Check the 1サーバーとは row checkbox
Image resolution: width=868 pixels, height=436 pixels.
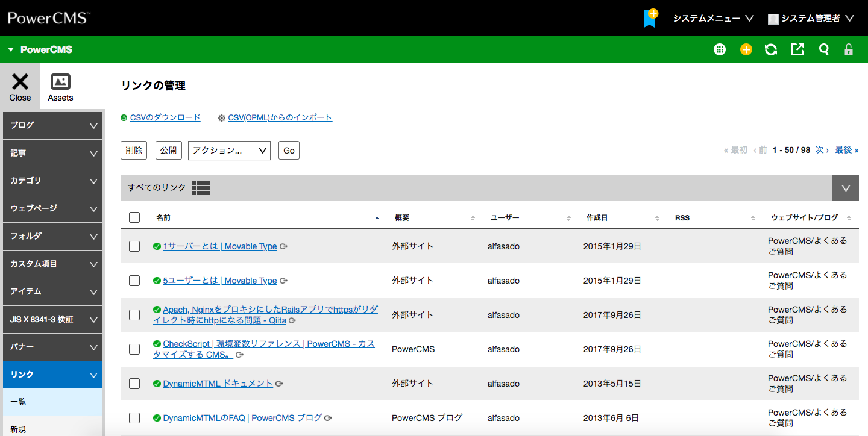134,246
